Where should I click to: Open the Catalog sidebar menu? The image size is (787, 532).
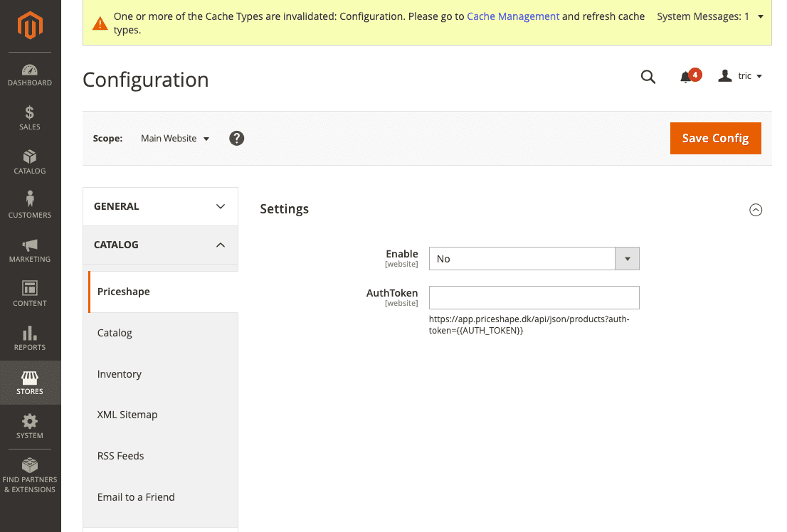tap(30, 163)
